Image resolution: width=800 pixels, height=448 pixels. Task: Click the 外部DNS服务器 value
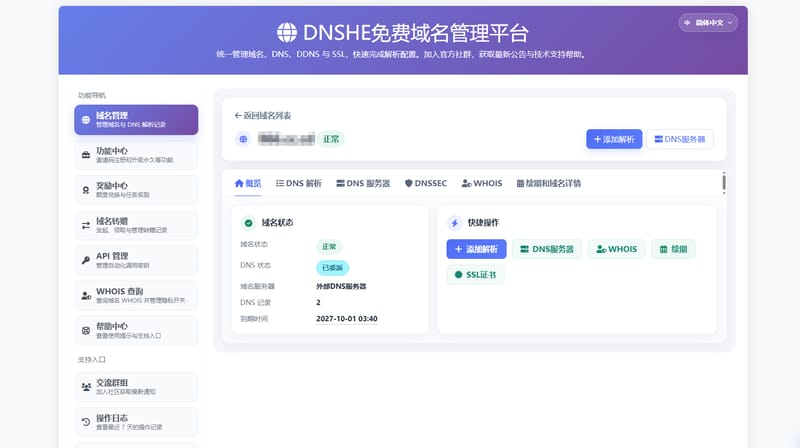point(341,286)
